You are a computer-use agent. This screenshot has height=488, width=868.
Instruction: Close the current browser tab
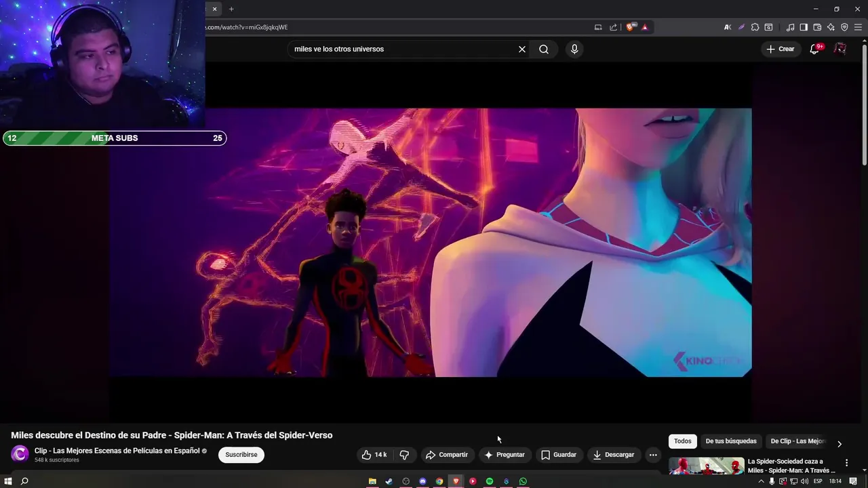[214, 9]
